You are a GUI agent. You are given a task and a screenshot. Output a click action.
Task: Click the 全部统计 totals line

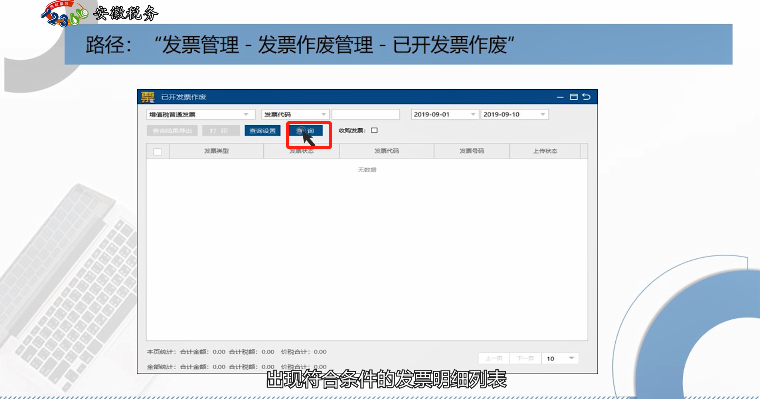pos(237,367)
